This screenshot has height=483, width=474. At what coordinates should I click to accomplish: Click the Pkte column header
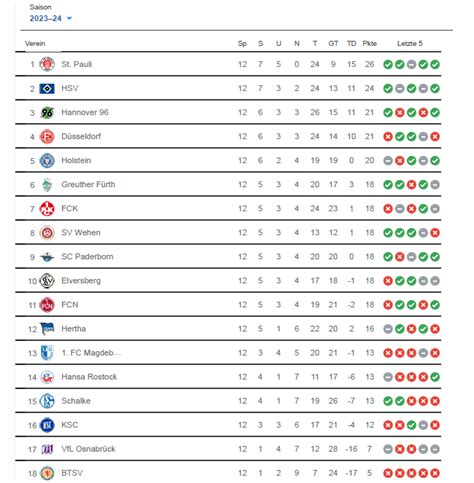pyautogui.click(x=369, y=43)
